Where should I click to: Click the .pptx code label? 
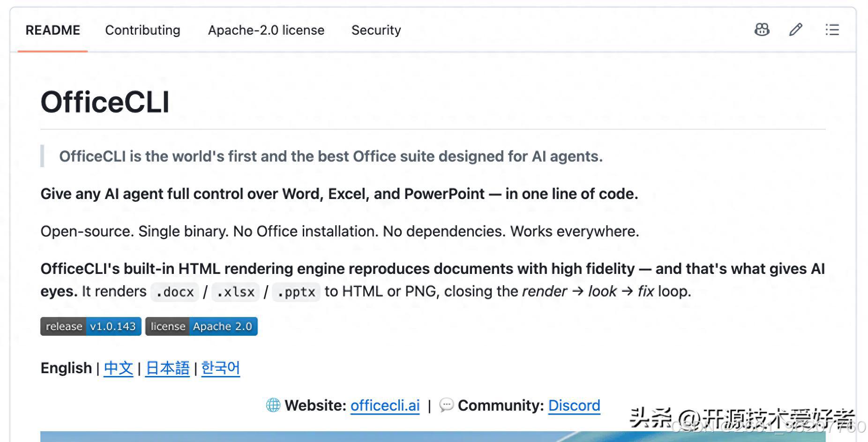coord(296,292)
